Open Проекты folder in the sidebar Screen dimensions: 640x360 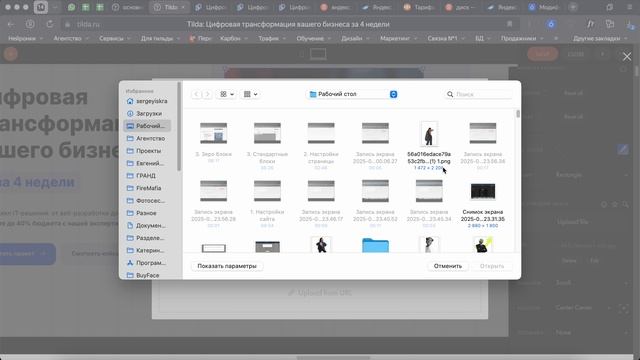(147, 151)
